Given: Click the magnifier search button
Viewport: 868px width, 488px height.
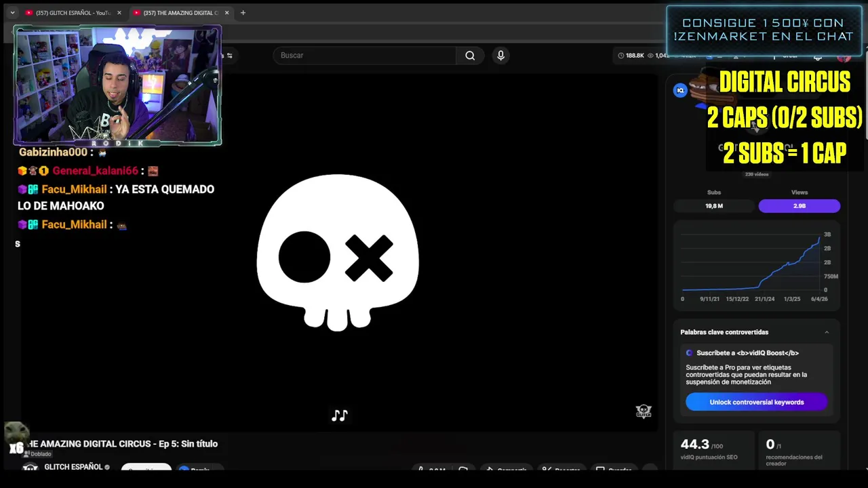Looking at the screenshot, I should pyautogui.click(x=470, y=56).
